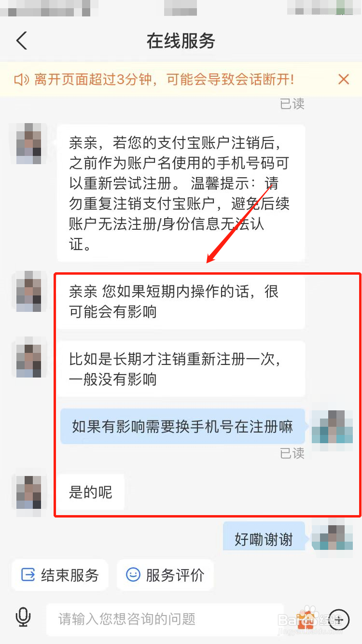This screenshot has height=644, width=362.
Task: Tap the 在线服务 page title
Action: (181, 41)
